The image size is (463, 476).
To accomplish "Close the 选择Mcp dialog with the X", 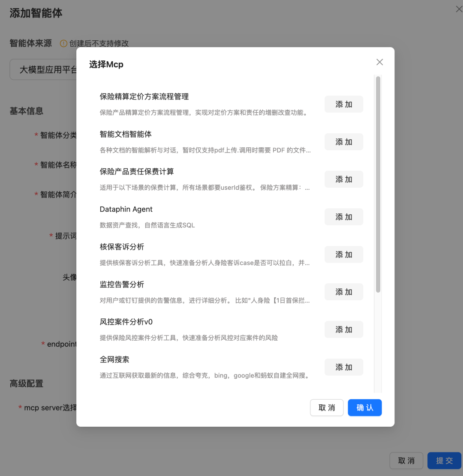I will pyautogui.click(x=379, y=62).
